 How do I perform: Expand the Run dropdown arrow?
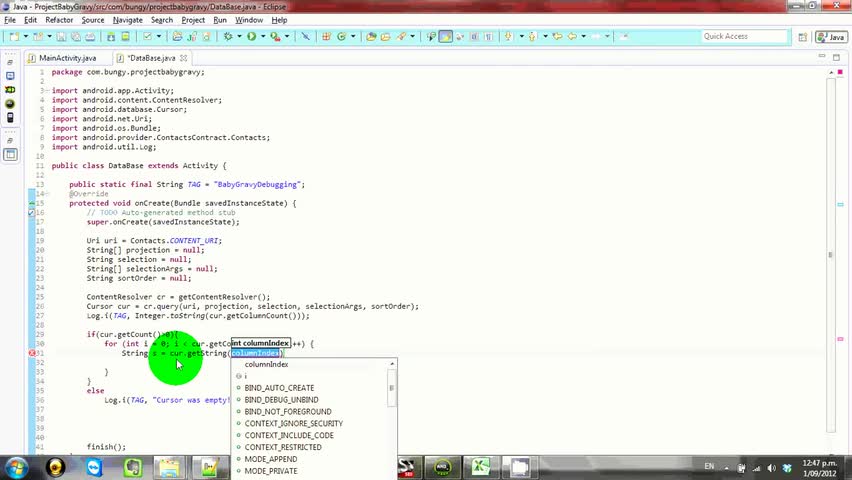263,36
